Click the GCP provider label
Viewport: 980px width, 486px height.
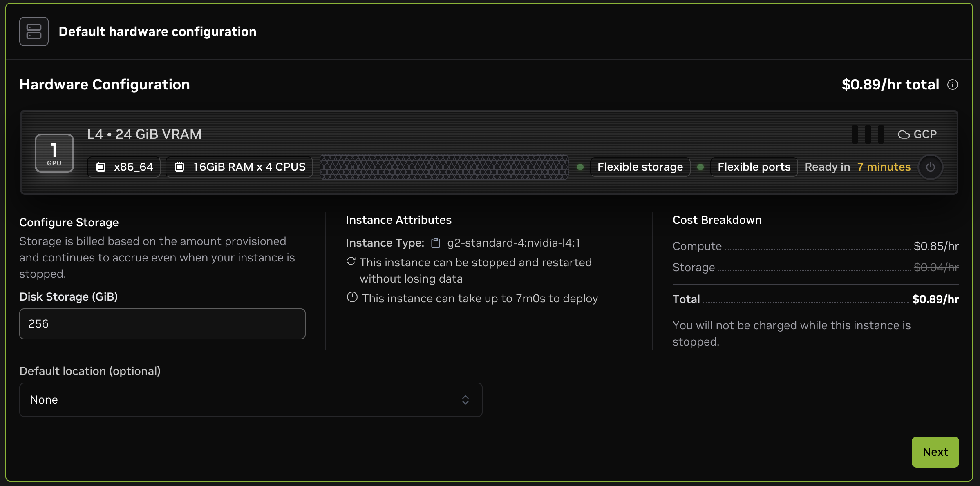coord(925,134)
